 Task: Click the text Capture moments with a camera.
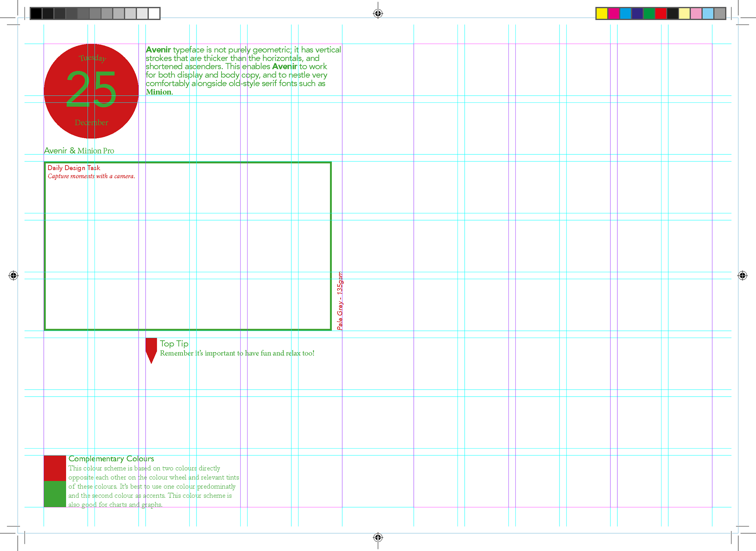(91, 176)
